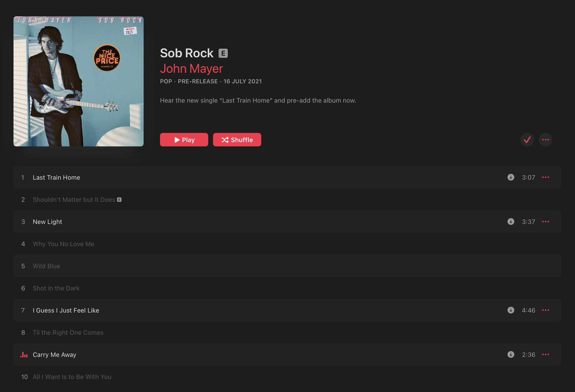
Task: Download the New Light track
Action: click(x=511, y=222)
